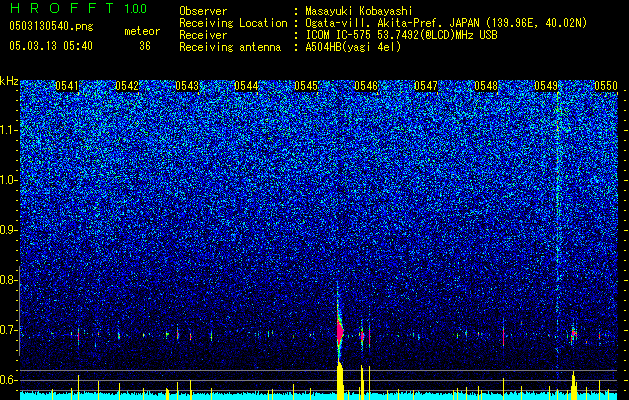Click the 0.8 kHz axis label
The image size is (629, 400).
pos(9,280)
